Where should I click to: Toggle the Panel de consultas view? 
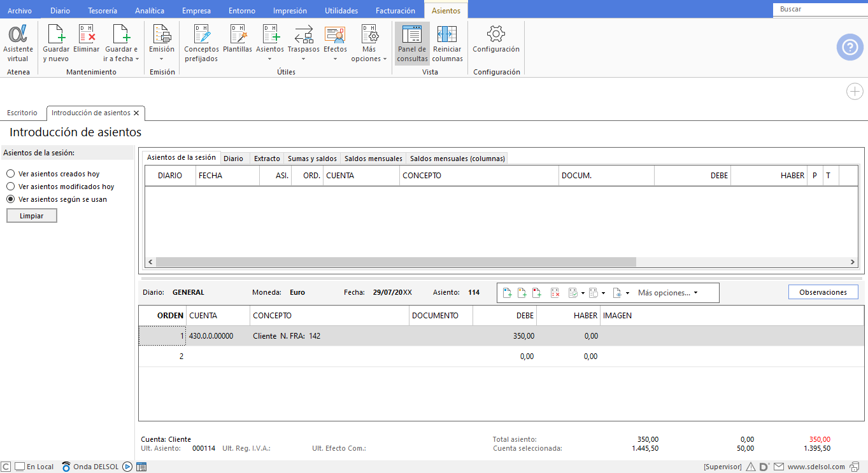(412, 43)
